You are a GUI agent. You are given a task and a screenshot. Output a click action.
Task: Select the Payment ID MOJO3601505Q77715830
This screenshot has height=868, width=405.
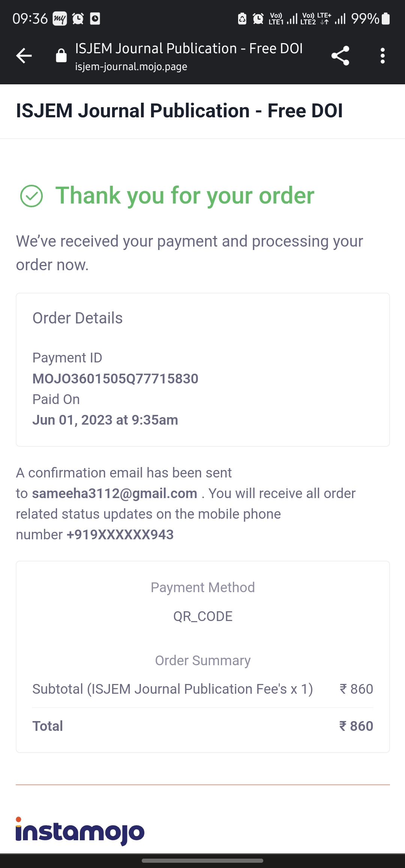pos(115,379)
